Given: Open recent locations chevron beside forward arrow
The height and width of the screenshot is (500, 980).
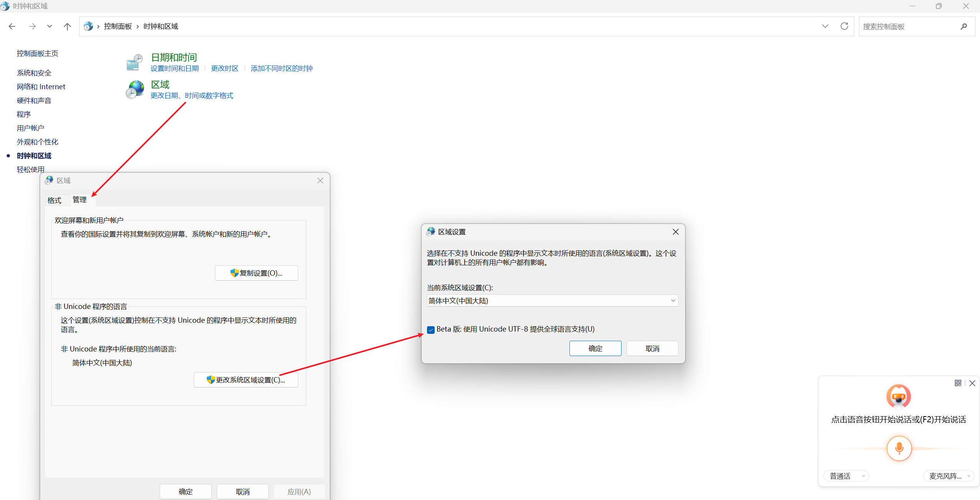Looking at the screenshot, I should (x=49, y=26).
